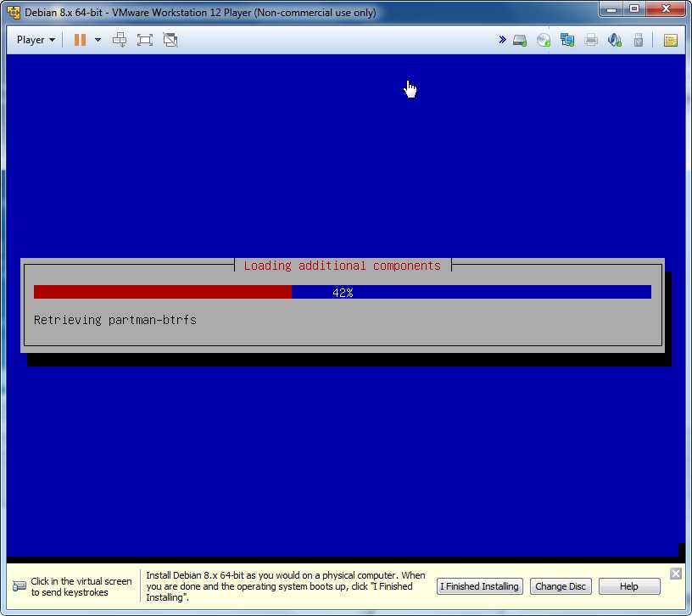Enter full screen mode
Screen dimensions: 692x616
(x=145, y=40)
